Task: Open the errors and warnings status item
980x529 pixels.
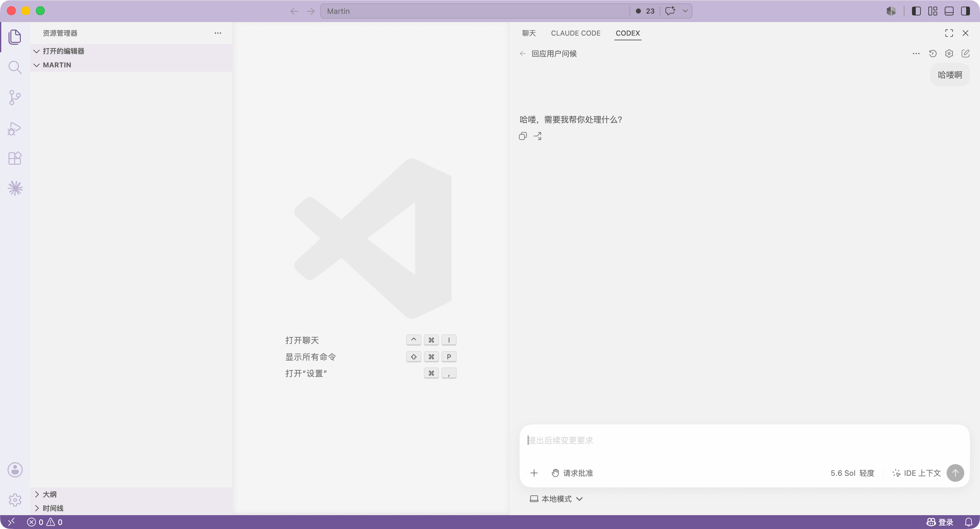Action: [x=45, y=522]
